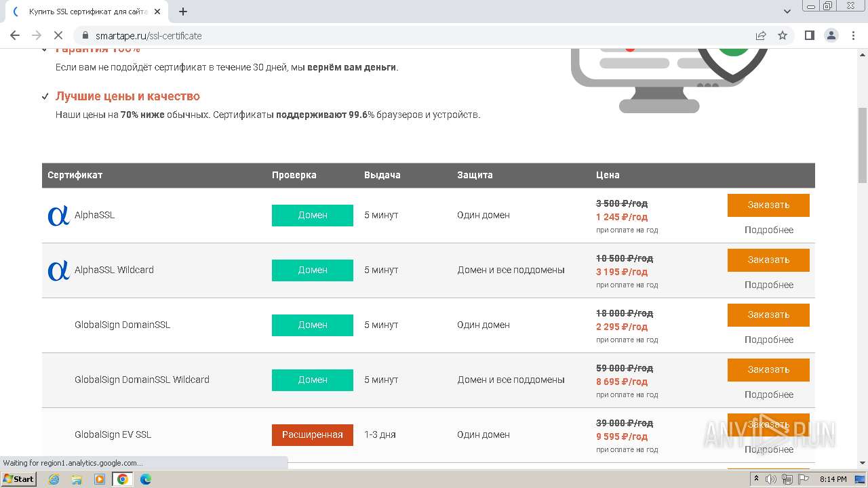This screenshot has height=488, width=868.
Task: Click the Проверка column header
Action: click(294, 175)
